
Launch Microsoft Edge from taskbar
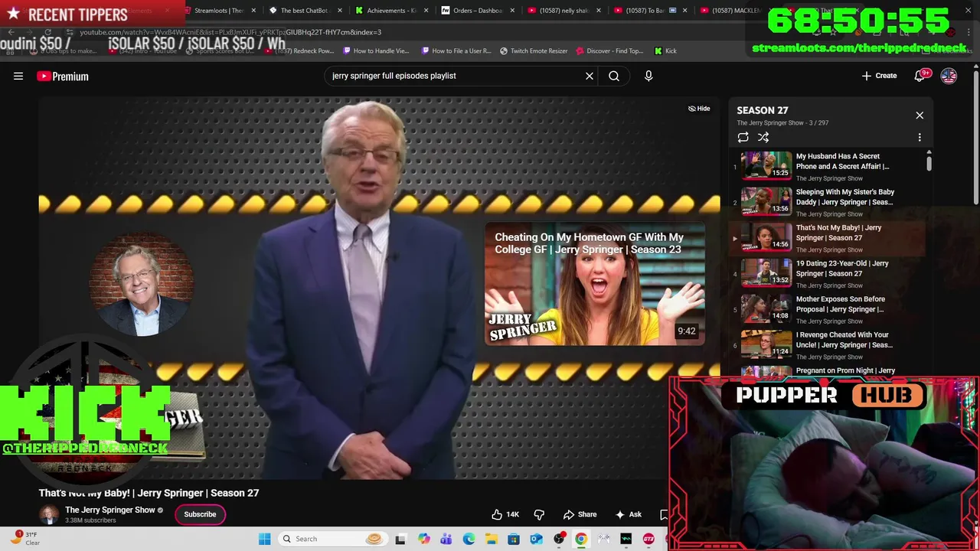[469, 539]
